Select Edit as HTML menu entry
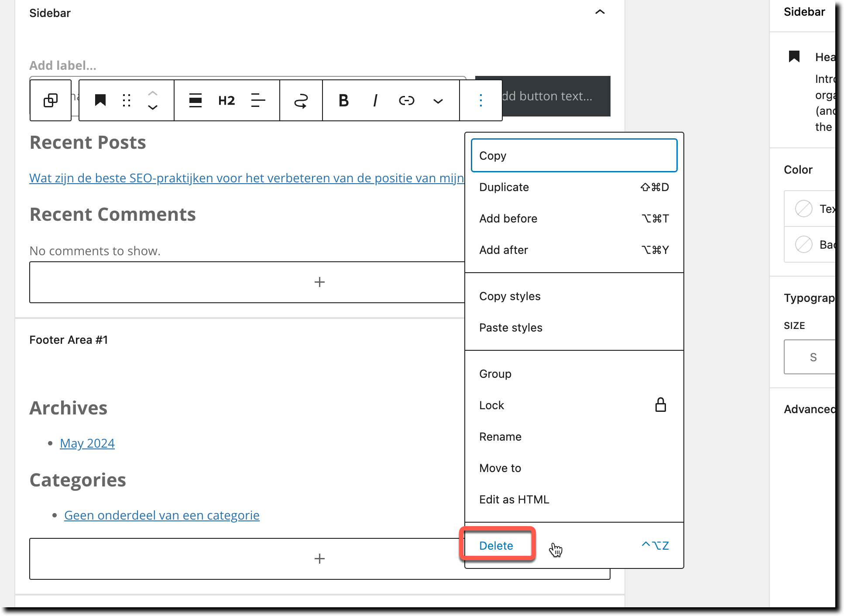Screen dimensions: 844x616 click(x=574, y=499)
